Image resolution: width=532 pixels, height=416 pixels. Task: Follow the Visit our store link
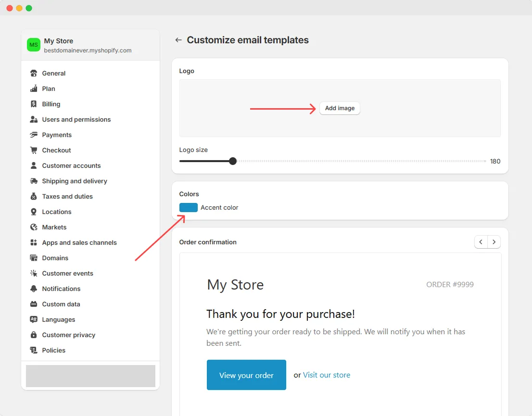[x=327, y=375]
